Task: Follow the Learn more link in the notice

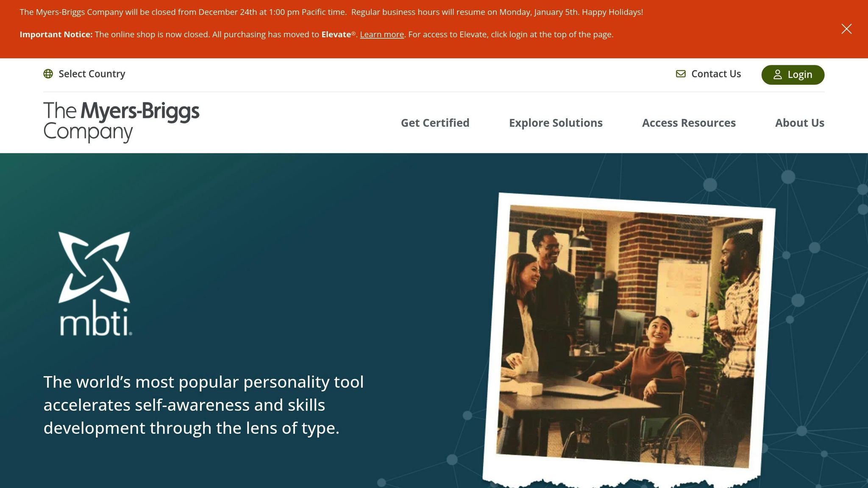Action: [382, 34]
